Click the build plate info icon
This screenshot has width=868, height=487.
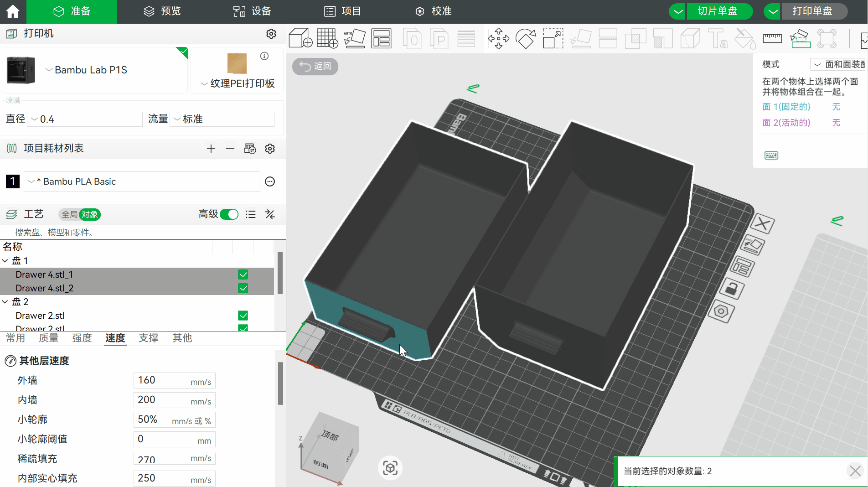click(264, 56)
